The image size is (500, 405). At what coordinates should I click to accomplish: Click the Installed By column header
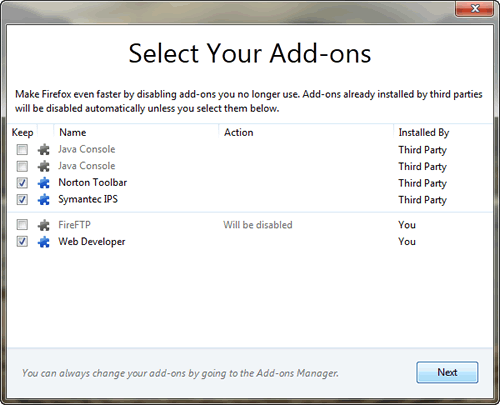click(x=443, y=132)
